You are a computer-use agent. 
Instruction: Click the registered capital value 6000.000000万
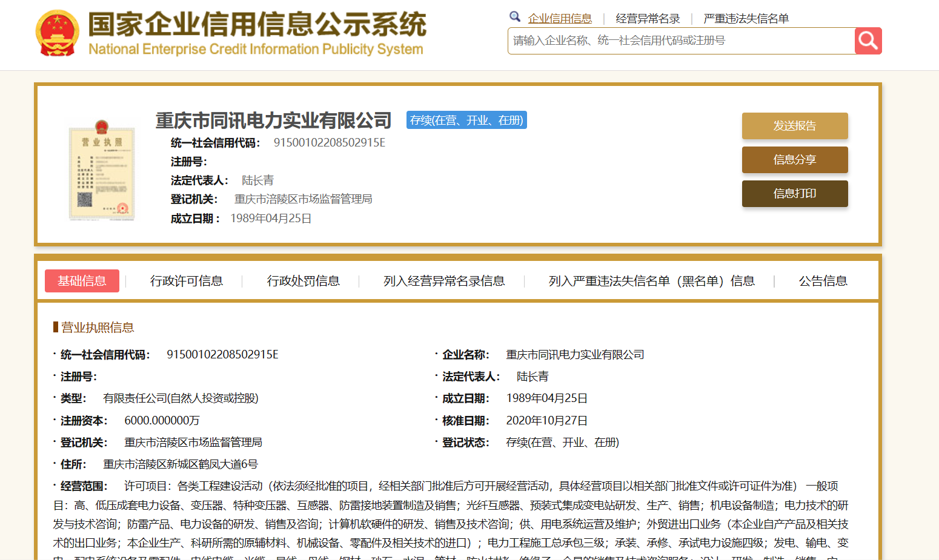tap(162, 421)
